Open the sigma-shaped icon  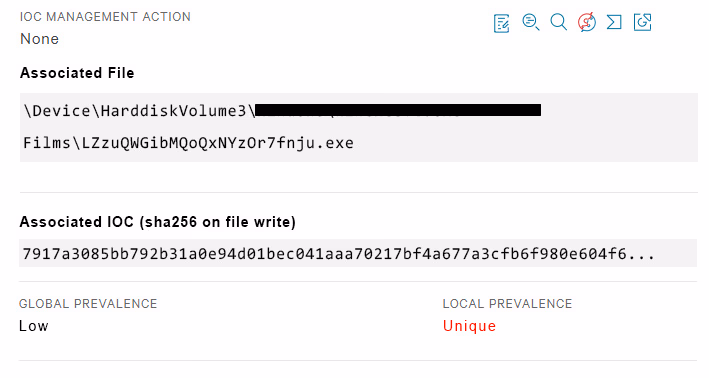pyautogui.click(x=614, y=22)
